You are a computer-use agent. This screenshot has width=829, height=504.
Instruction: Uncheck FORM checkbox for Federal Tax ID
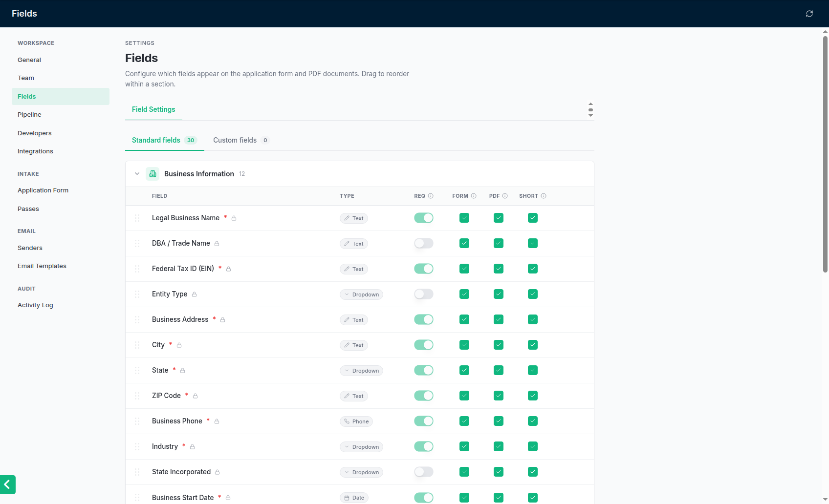pyautogui.click(x=464, y=269)
